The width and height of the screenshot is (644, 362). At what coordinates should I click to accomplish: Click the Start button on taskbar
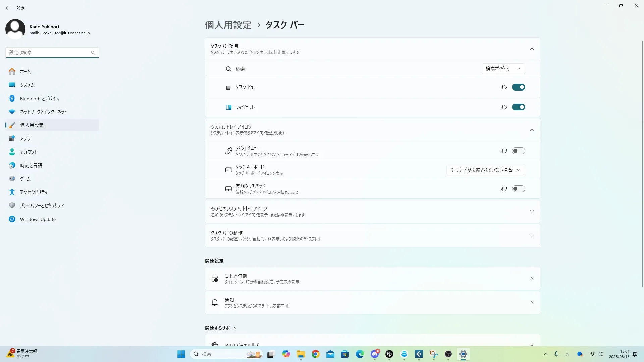click(x=181, y=354)
